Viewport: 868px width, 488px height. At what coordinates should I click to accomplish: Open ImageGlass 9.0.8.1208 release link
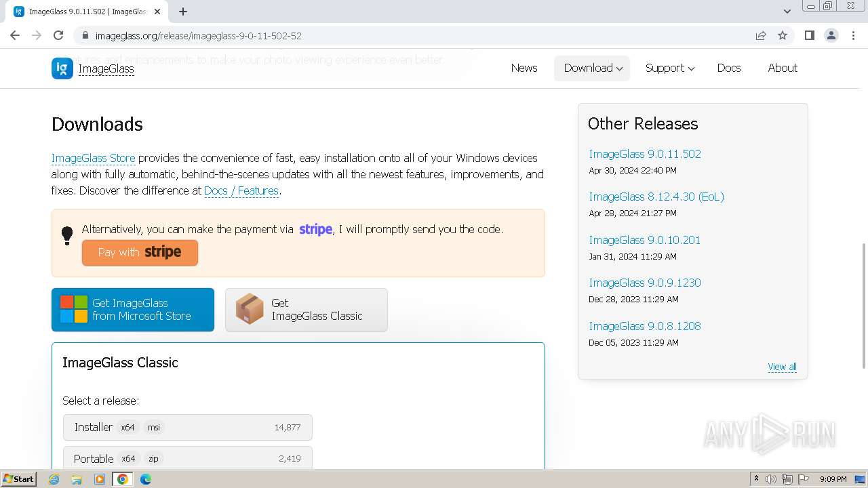(x=645, y=326)
